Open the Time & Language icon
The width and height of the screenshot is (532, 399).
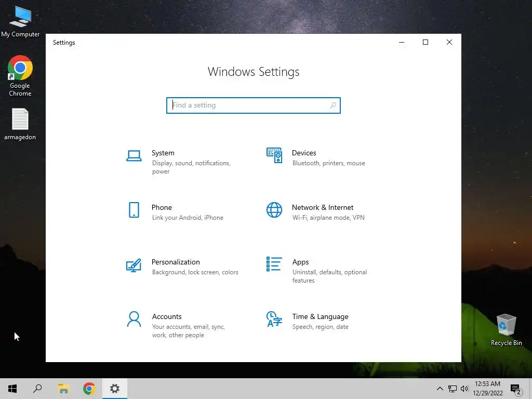tap(274, 320)
